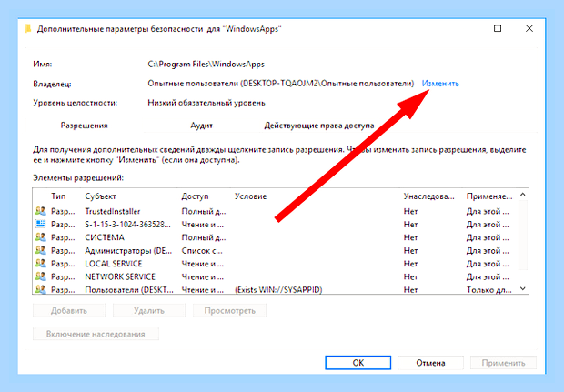Click the Субъект column header
Screen dimensions: 564x392
point(100,196)
